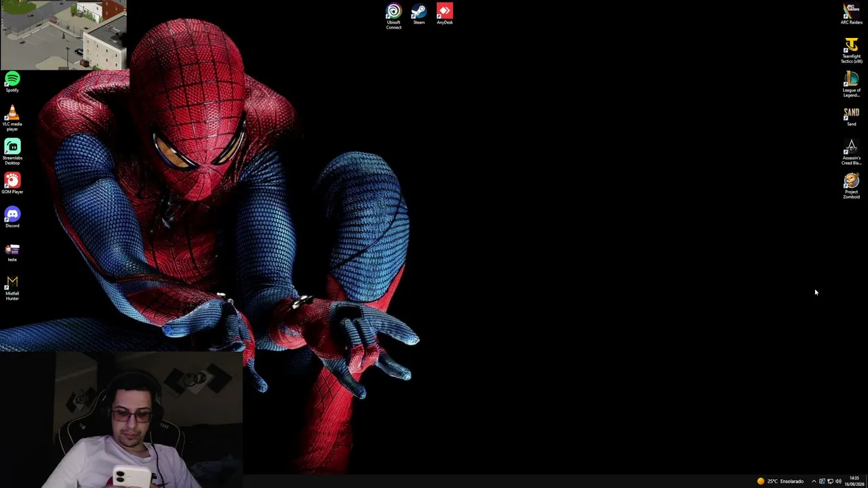Select the Streamlabs Desktop shortcut

click(x=12, y=152)
